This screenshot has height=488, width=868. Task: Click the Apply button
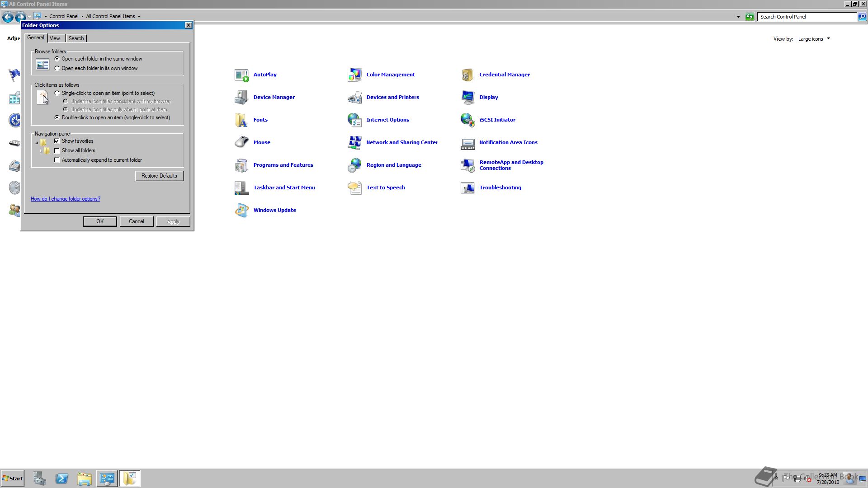[173, 221]
